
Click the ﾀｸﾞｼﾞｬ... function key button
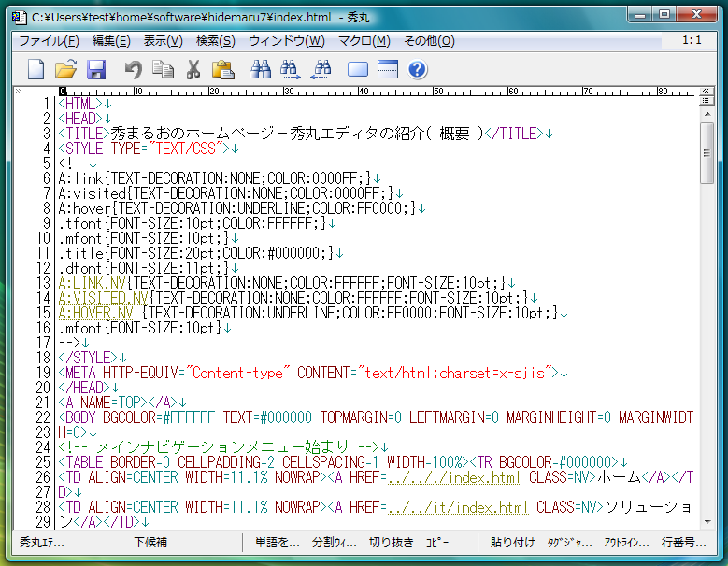pyautogui.click(x=569, y=542)
